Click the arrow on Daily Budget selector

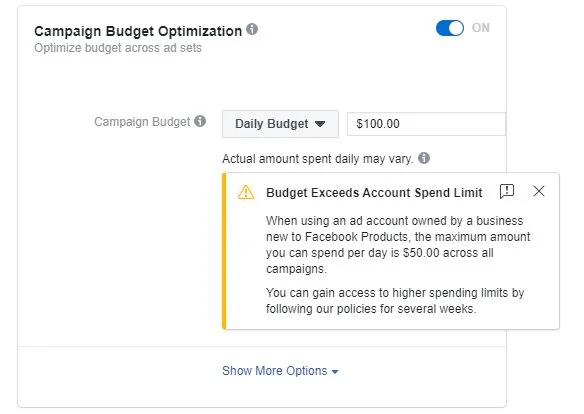[320, 124]
